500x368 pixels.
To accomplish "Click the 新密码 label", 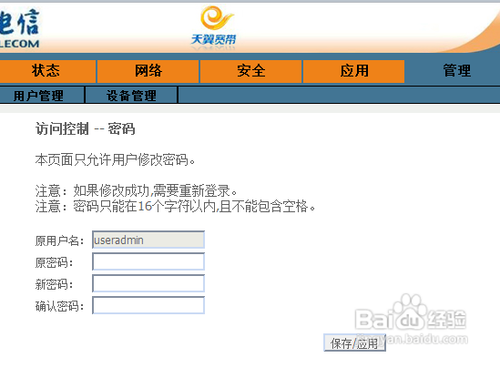I will point(54,284).
